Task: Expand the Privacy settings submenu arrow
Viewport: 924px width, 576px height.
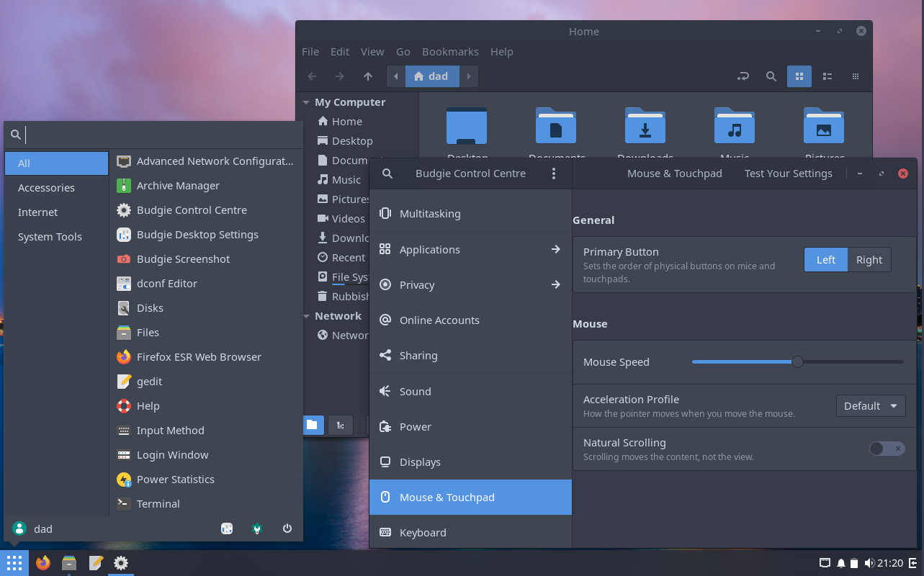Action: (x=555, y=284)
